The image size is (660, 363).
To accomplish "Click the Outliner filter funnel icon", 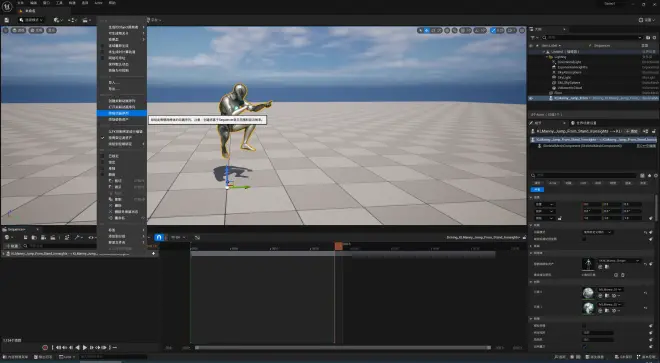I will (532, 37).
